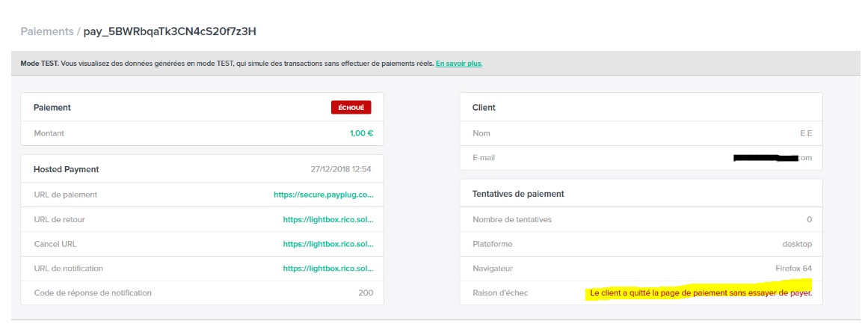Click the number of attempts value 0

(809, 219)
